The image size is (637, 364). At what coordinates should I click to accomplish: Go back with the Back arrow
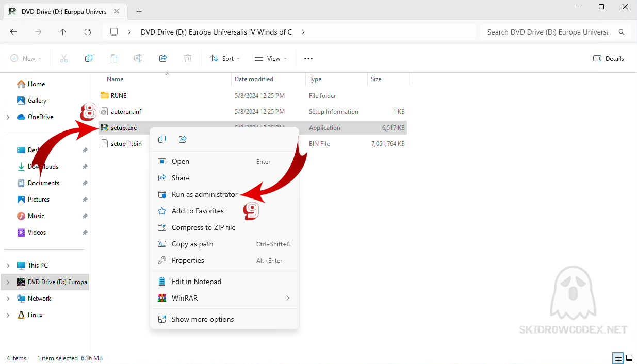[x=13, y=32]
